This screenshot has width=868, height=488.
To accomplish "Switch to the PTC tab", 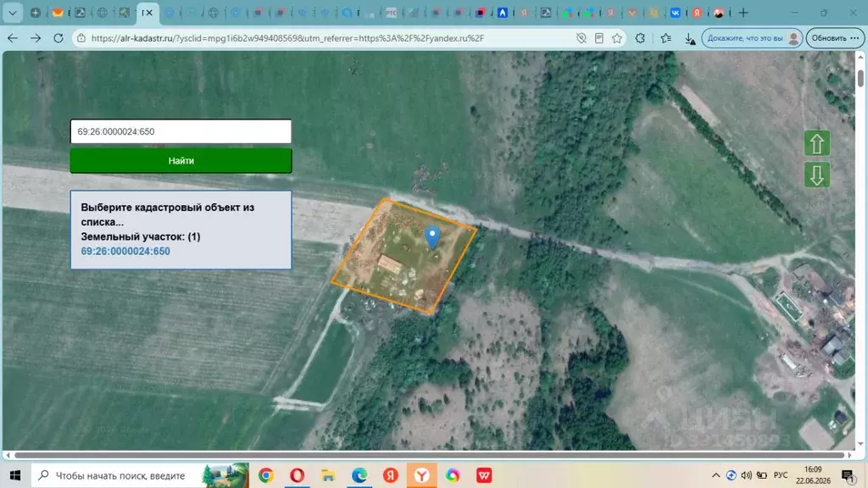I will point(392,13).
